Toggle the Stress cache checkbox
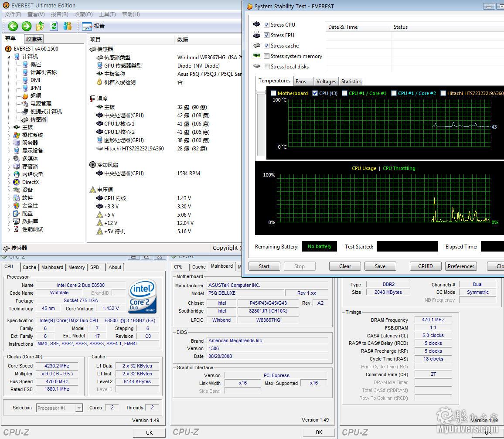 tap(266, 46)
